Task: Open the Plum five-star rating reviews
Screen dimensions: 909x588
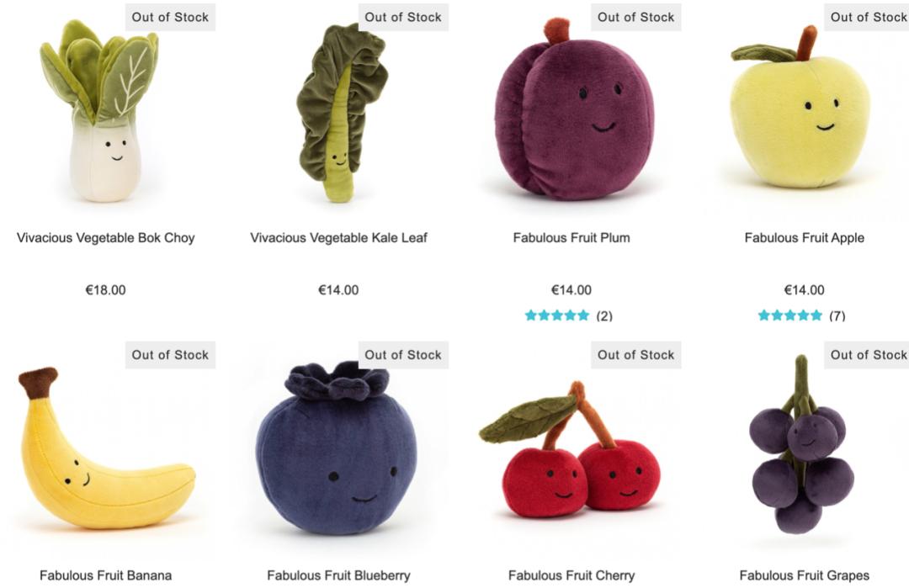Action: pyautogui.click(x=557, y=315)
